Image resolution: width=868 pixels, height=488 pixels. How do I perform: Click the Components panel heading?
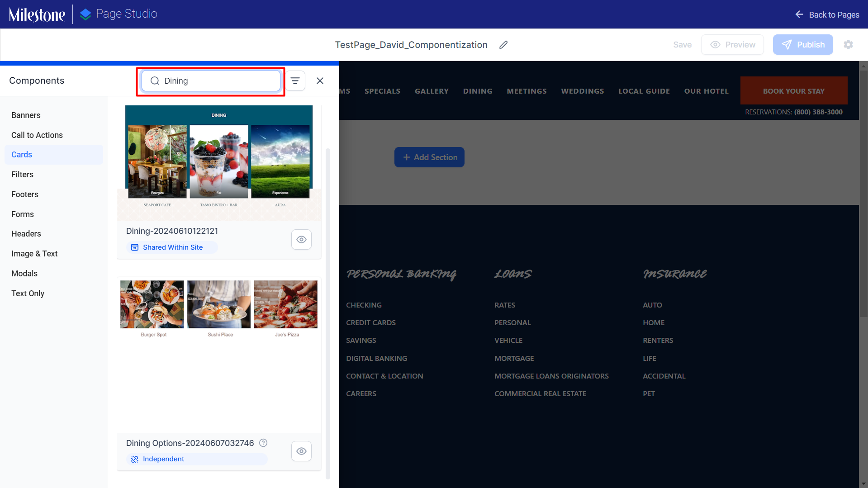click(x=37, y=81)
